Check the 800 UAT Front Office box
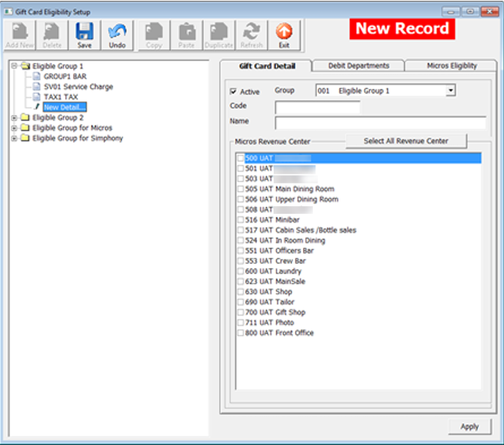Screen dimensions: 504x445 (240, 333)
